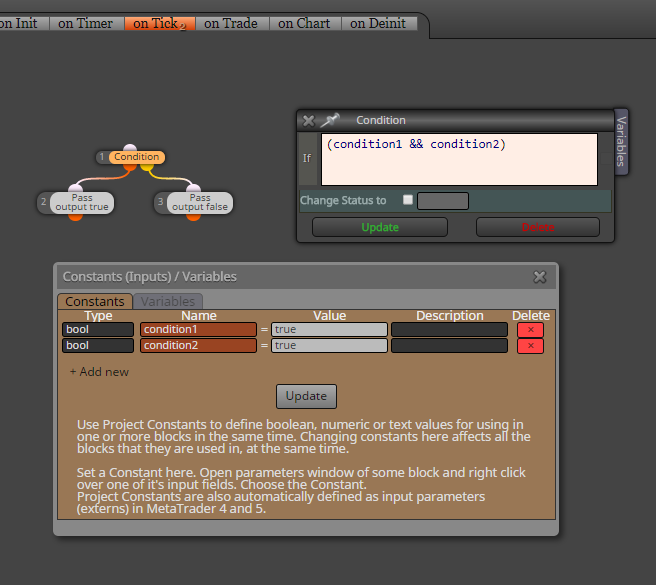Edit the value field of condition2
The width and height of the screenshot is (656, 585).
329,345
